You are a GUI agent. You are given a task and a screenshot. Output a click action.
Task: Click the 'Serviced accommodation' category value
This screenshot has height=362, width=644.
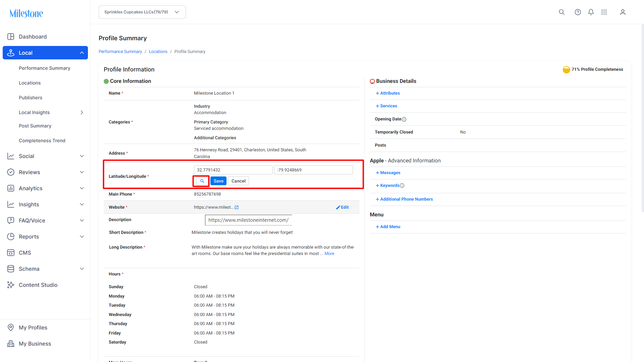219,128
